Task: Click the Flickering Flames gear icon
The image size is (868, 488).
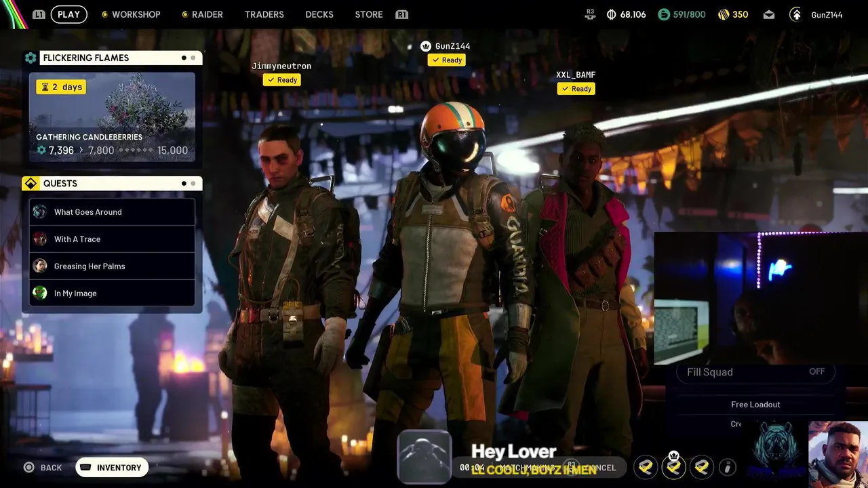Action: [x=31, y=58]
